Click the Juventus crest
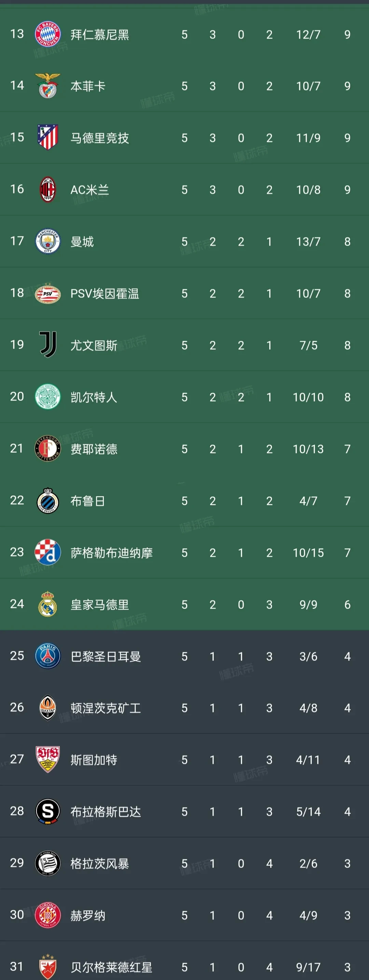The width and height of the screenshot is (369, 980). pos(47,345)
